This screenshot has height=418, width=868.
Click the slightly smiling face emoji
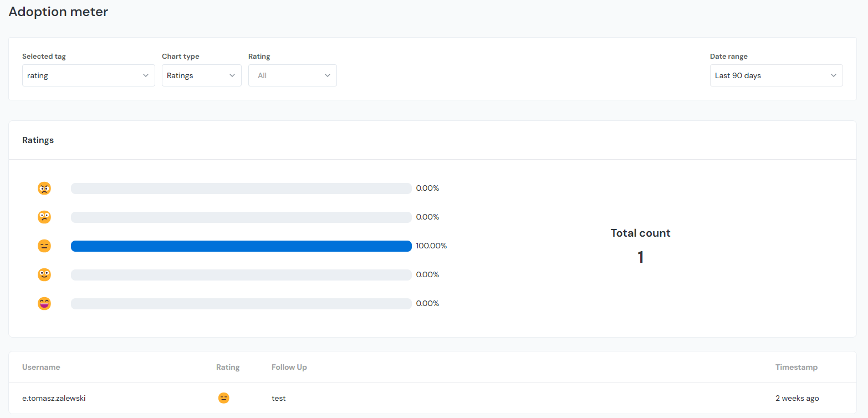[44, 275]
